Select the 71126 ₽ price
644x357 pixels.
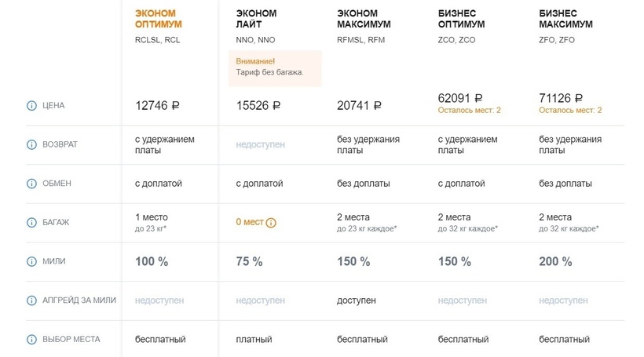coord(561,99)
